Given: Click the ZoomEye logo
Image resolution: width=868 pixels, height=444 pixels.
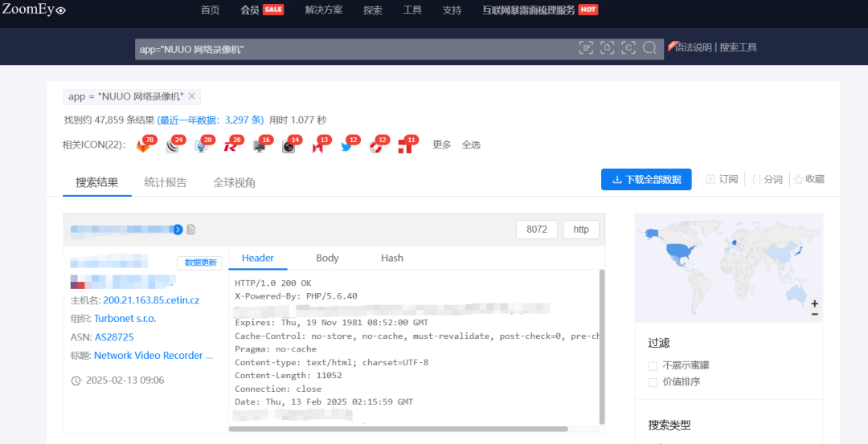Looking at the screenshot, I should point(35,10).
